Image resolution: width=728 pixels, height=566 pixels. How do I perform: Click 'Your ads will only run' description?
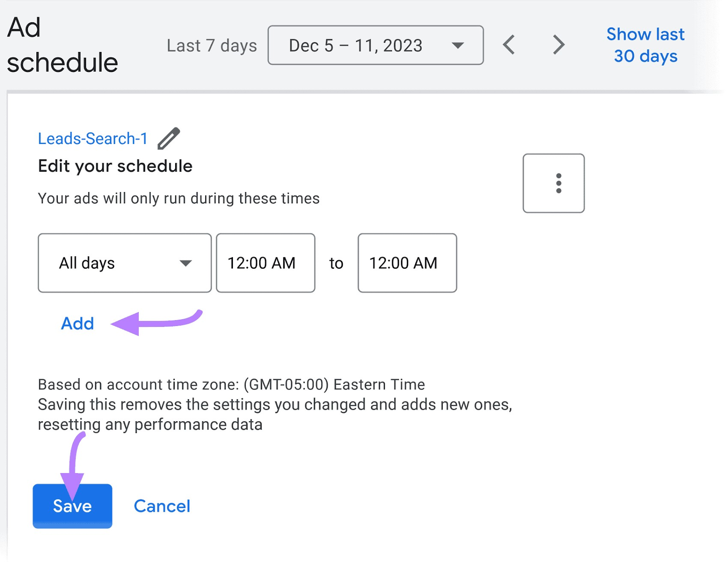pos(178,199)
